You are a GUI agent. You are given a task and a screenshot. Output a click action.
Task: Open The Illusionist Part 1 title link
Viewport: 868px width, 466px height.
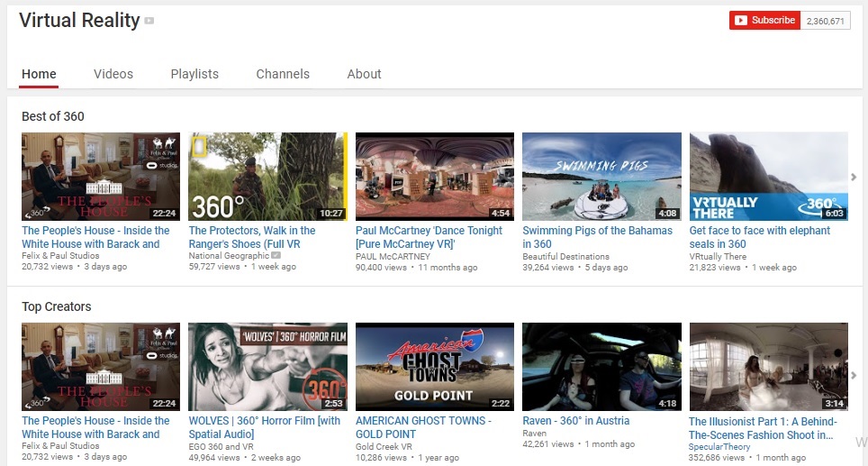763,428
